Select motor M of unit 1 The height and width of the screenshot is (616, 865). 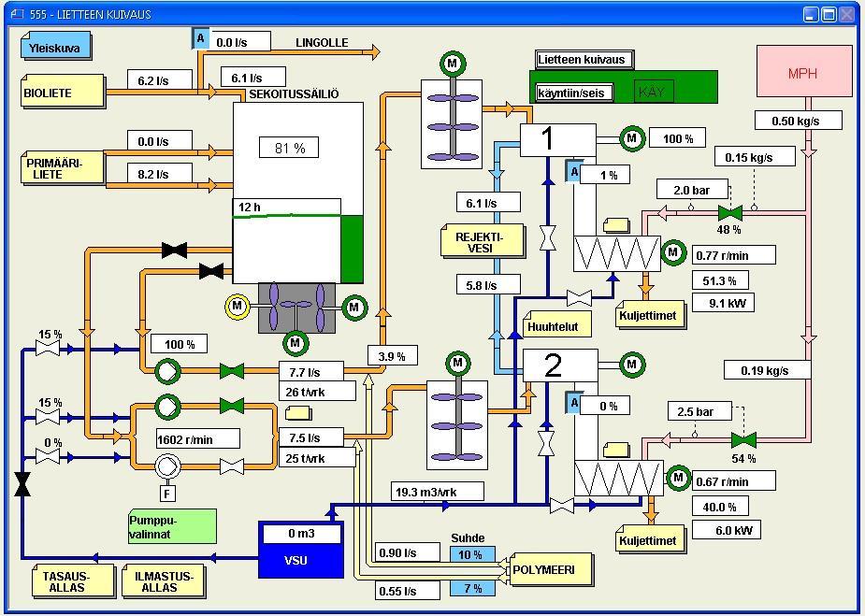click(631, 137)
